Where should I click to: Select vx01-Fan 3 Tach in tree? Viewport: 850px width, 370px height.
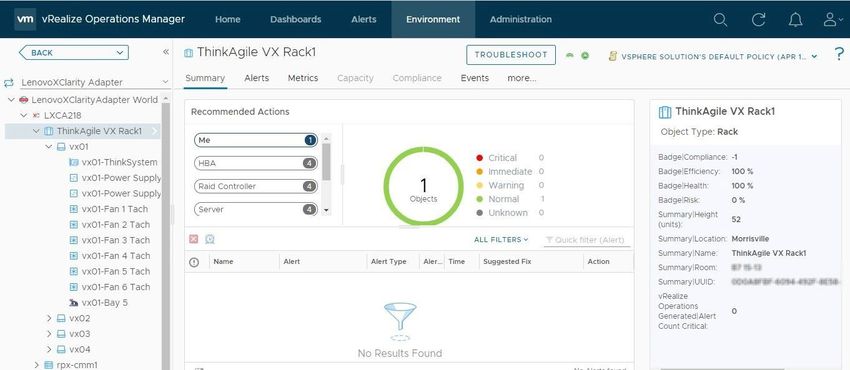click(x=109, y=240)
